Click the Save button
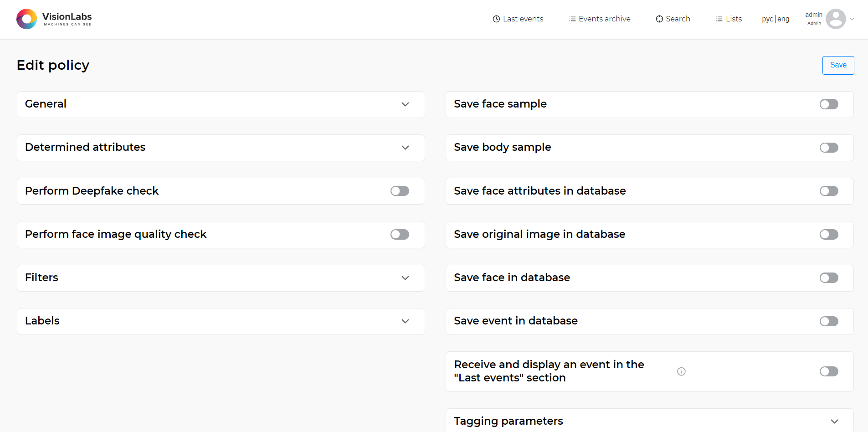The image size is (868, 432). [837, 65]
